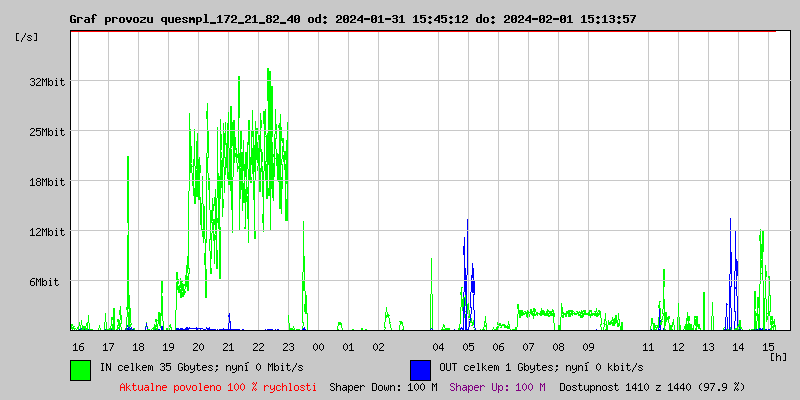This screenshot has height=400, width=800.
Task: Click the green IN legend swatch
Action: click(80, 369)
